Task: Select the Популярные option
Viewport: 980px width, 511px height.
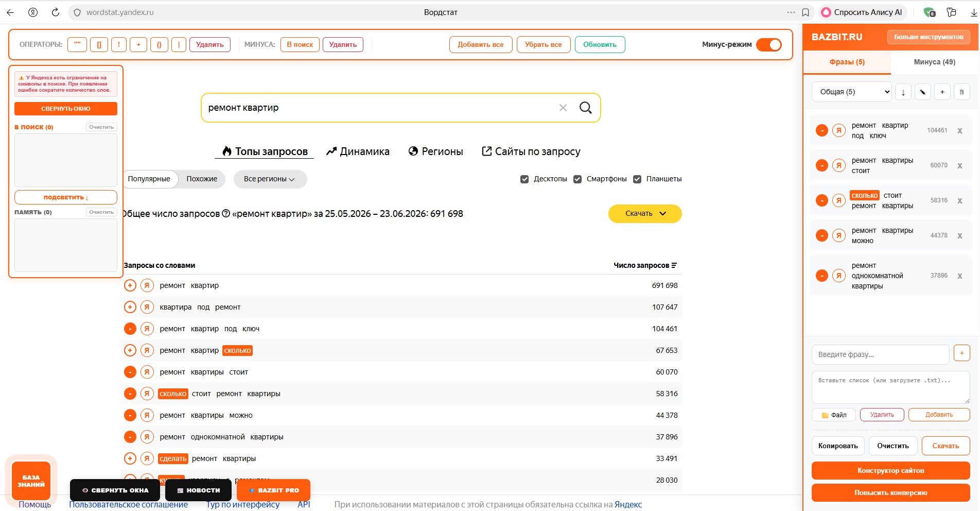Action: (x=149, y=179)
